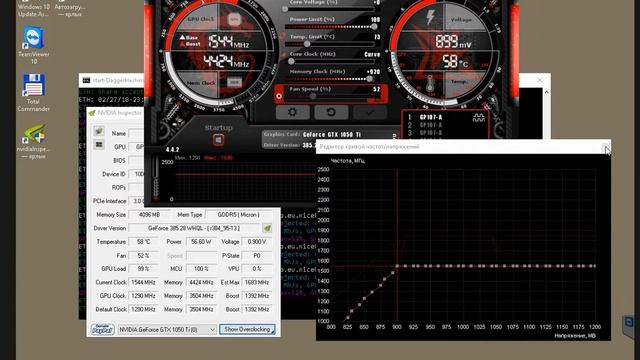Click the P-State field showing P0
Image resolution: width=640 pixels, height=360 pixels.
(257, 256)
